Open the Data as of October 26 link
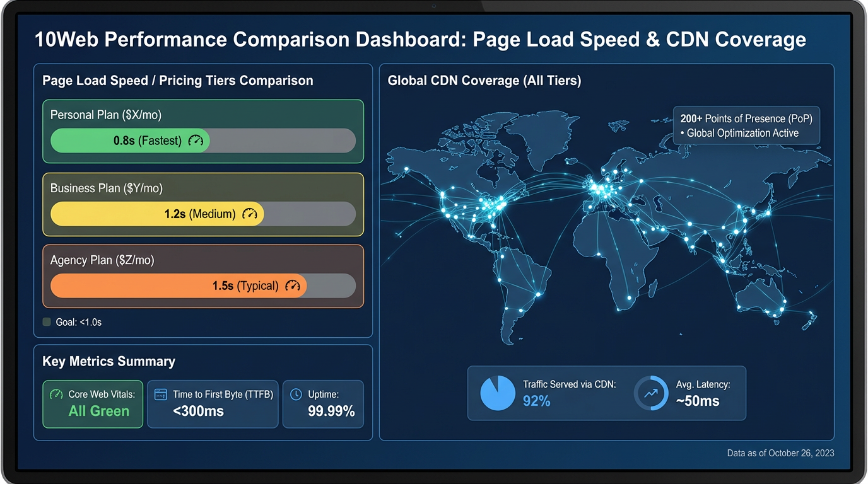868x484 pixels. click(x=780, y=452)
